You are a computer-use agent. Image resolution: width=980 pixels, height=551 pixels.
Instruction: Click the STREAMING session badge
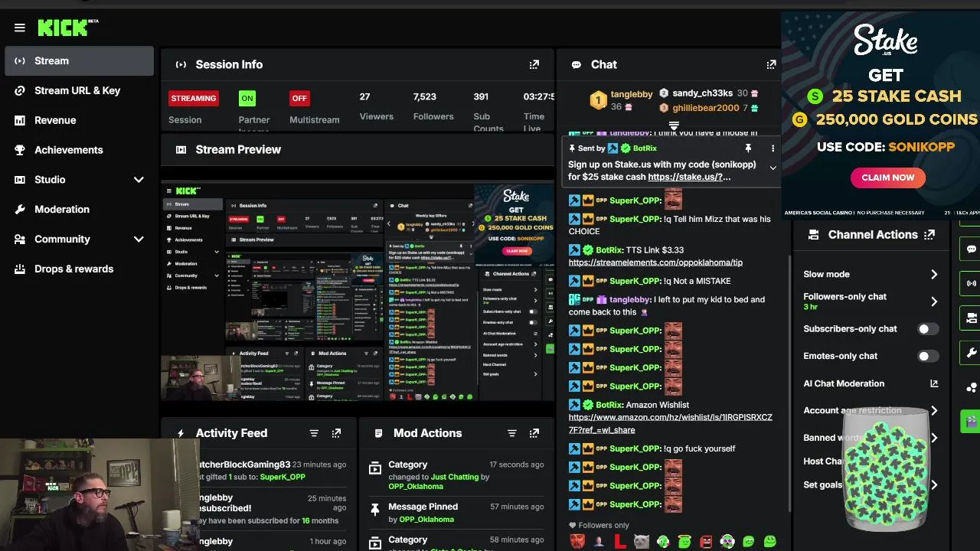194,98
